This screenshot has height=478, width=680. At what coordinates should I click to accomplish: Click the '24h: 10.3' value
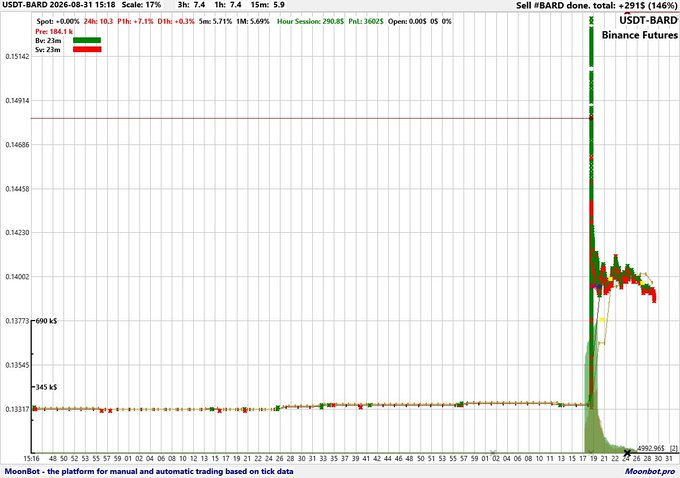pos(98,21)
